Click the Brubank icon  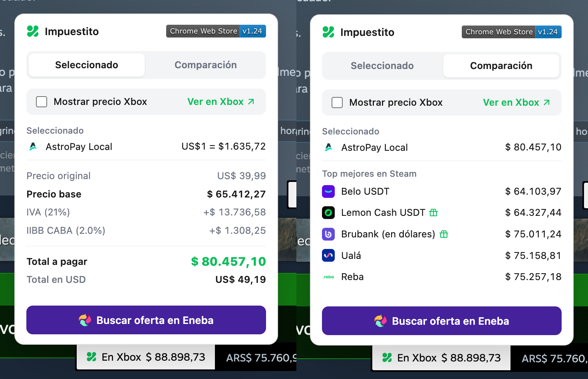328,234
